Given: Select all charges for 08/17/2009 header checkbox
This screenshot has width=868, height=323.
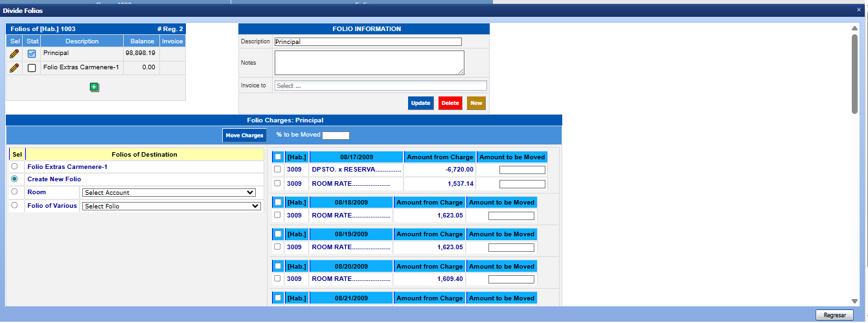Looking at the screenshot, I should coord(277,157).
